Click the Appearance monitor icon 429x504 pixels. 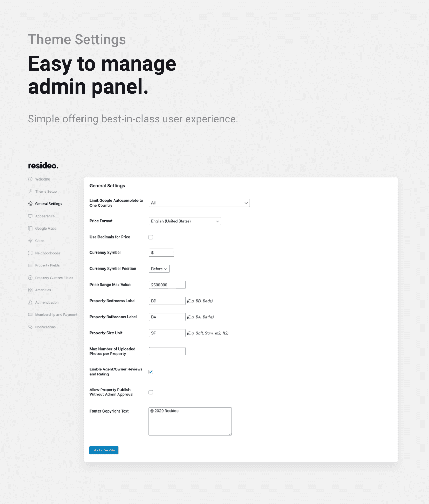coord(30,216)
